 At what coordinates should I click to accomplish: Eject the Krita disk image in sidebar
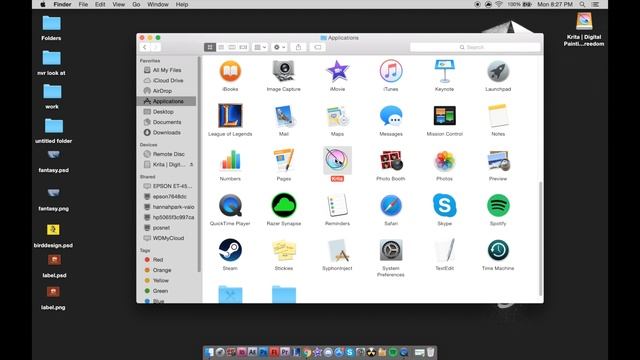(x=191, y=164)
